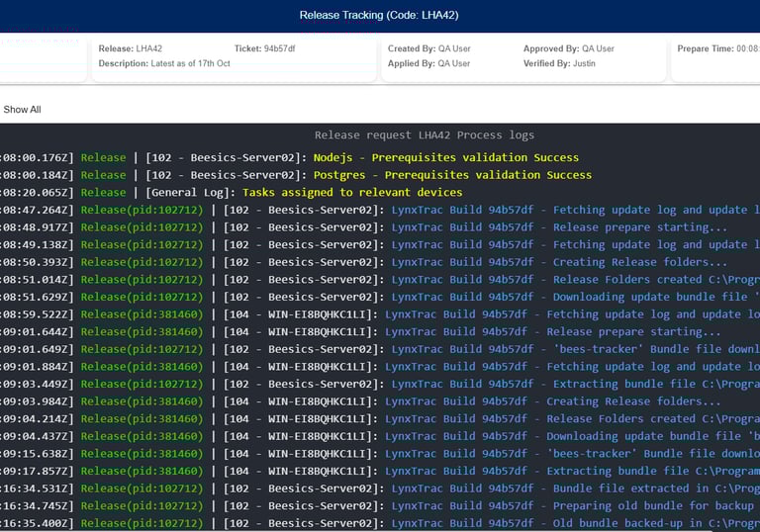Click the Applied By: QA User field
The height and width of the screenshot is (532, 760).
[428, 63]
